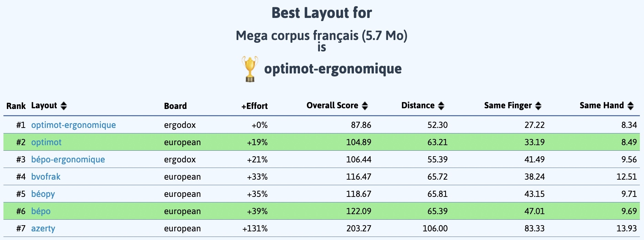Click the sort arrows beside Overall Score

click(365, 106)
